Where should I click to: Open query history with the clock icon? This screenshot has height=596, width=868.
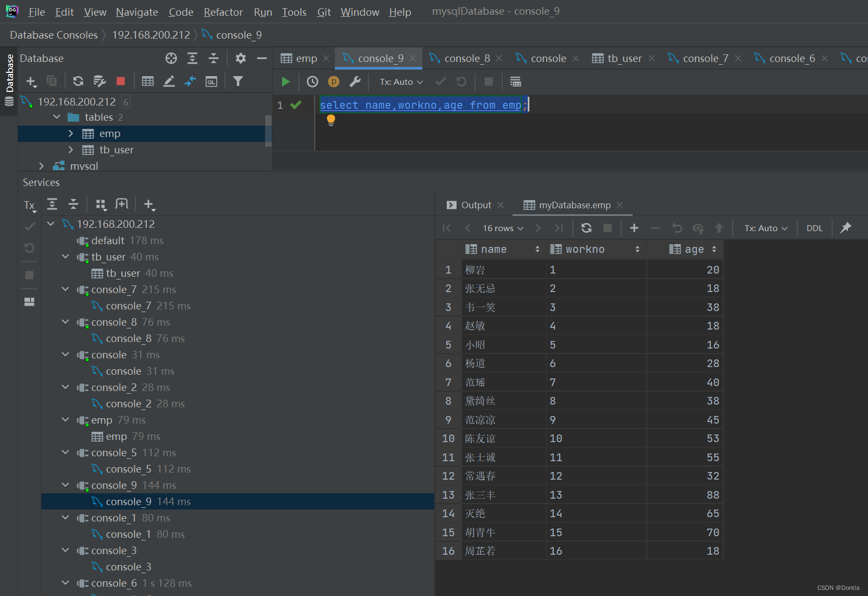pyautogui.click(x=313, y=82)
